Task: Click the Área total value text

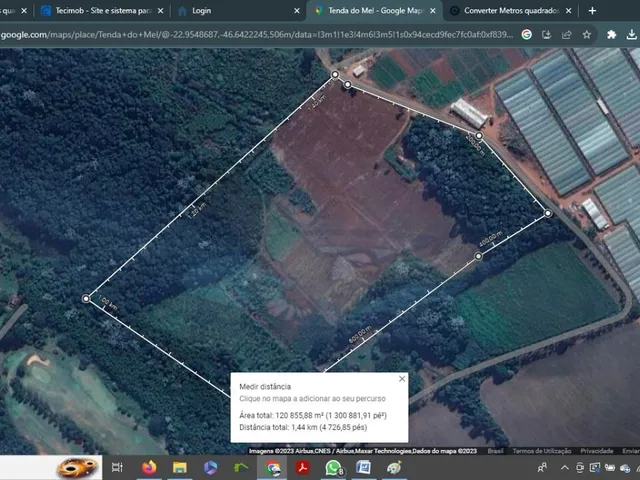Action: coord(313,416)
